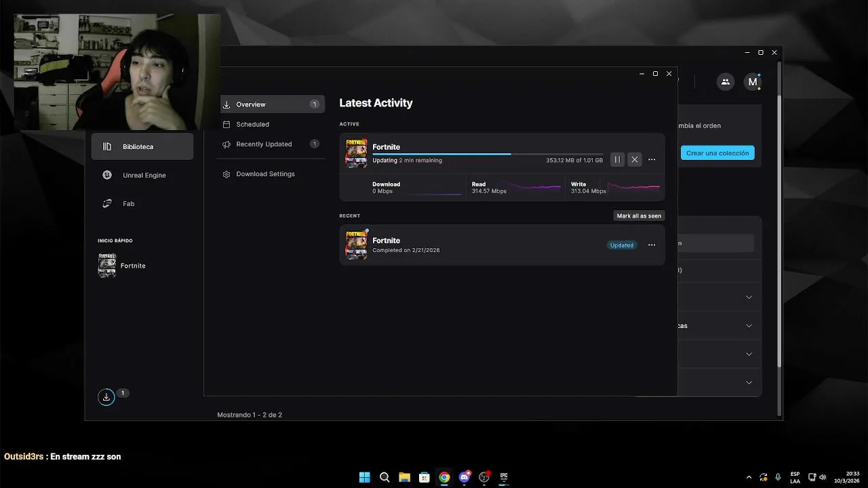868x488 pixels.
Task: Click the "Completed on 2/21/2026" text
Action: coord(406,250)
